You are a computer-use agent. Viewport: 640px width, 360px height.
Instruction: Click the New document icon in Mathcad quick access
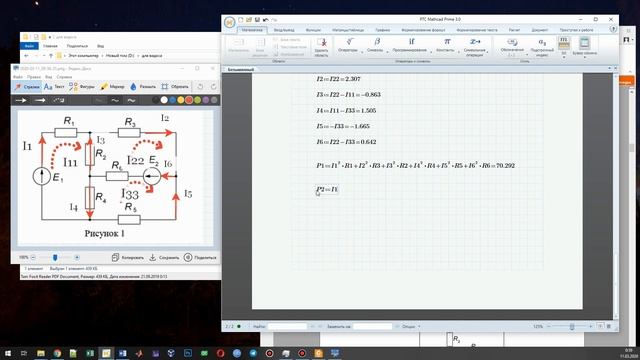[x=241, y=20]
